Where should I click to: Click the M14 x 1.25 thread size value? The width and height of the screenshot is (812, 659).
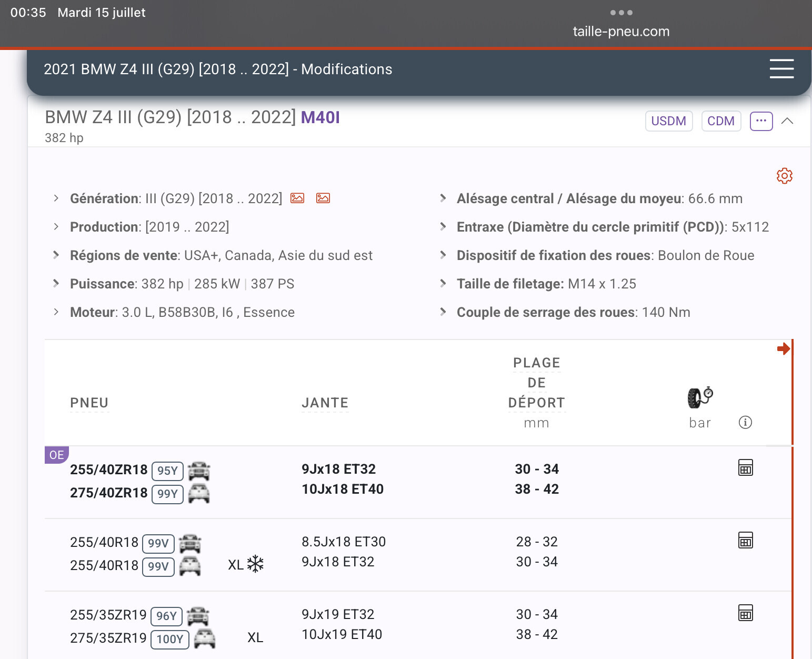point(602,284)
